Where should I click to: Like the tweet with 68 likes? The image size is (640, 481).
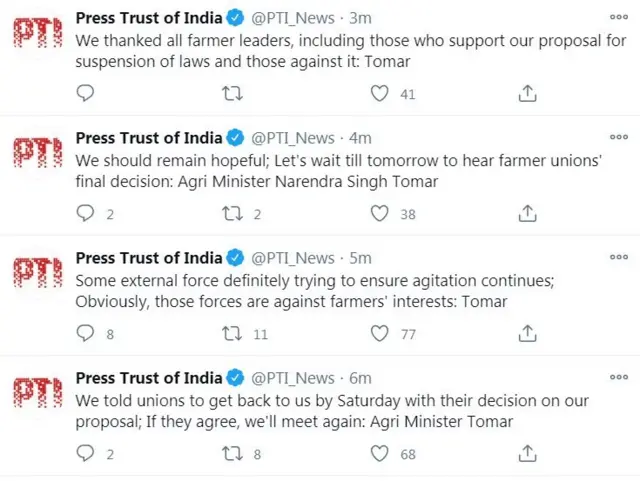pyautogui.click(x=380, y=454)
